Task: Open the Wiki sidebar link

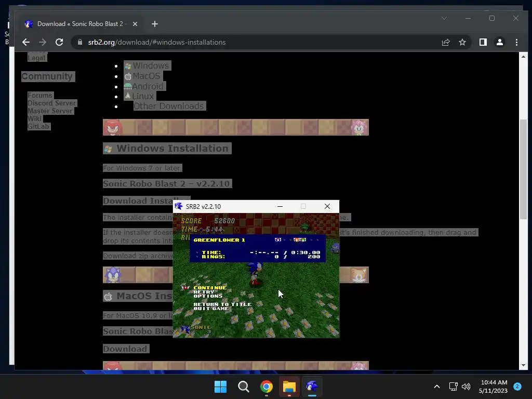Action: pos(34,118)
